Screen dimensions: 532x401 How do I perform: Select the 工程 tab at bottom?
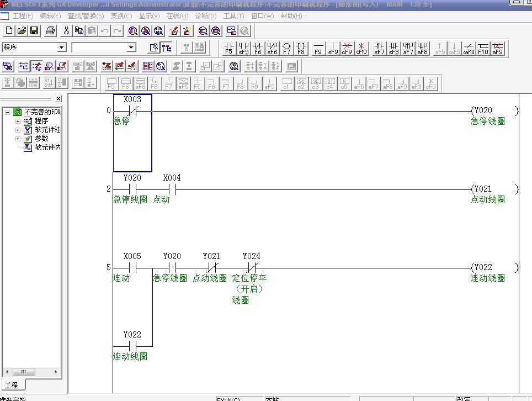pos(12,385)
